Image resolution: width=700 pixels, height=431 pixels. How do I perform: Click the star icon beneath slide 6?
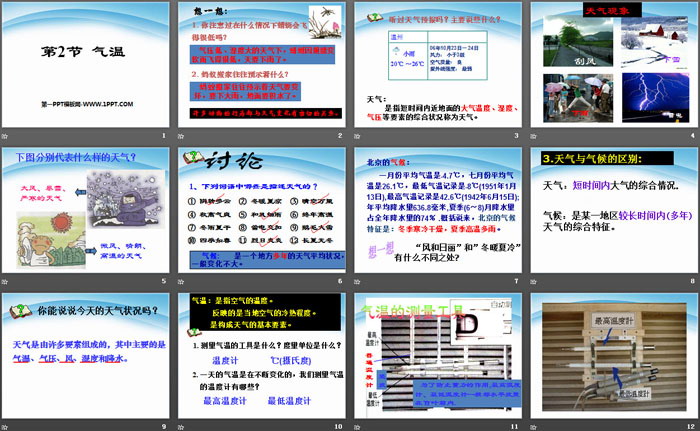[183, 281]
